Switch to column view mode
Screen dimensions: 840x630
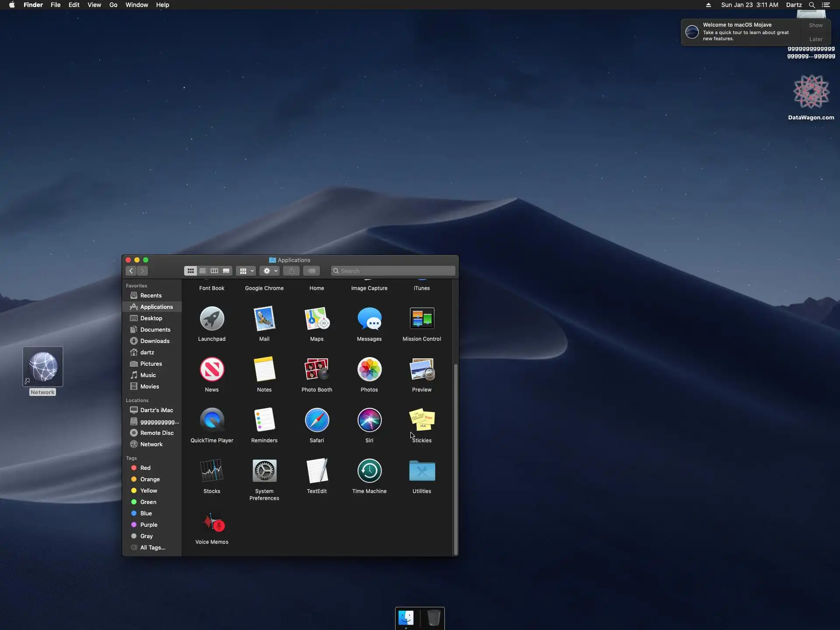tap(214, 271)
